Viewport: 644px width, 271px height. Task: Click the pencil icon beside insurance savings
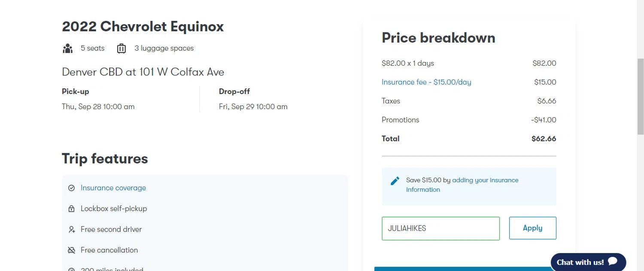coord(395,181)
